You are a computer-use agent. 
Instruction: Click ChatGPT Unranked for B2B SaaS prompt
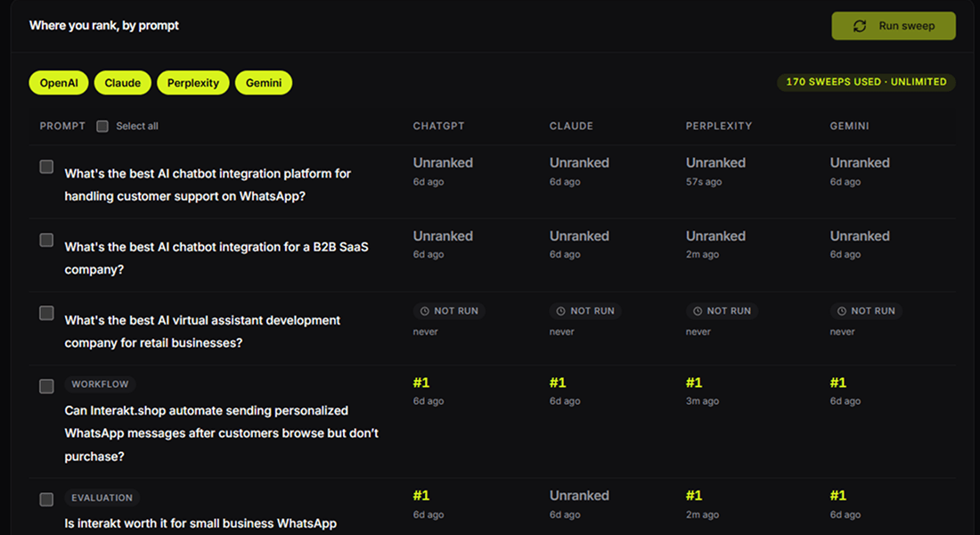[x=443, y=236]
